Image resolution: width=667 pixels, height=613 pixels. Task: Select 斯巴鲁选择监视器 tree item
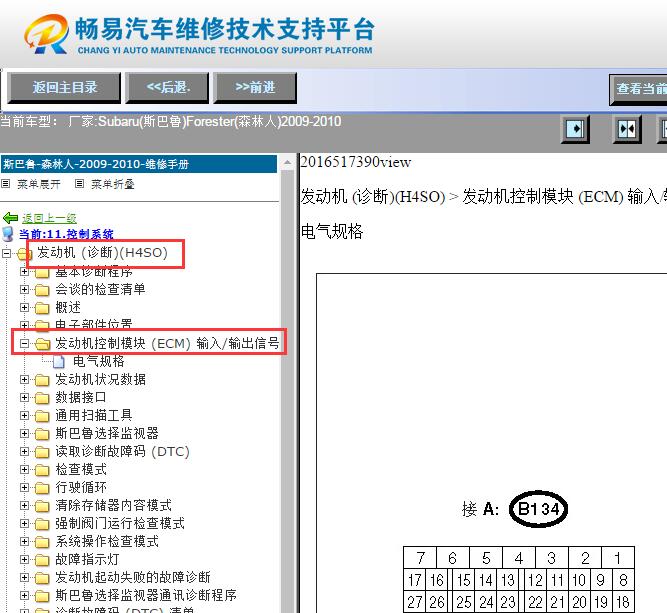coord(107,433)
